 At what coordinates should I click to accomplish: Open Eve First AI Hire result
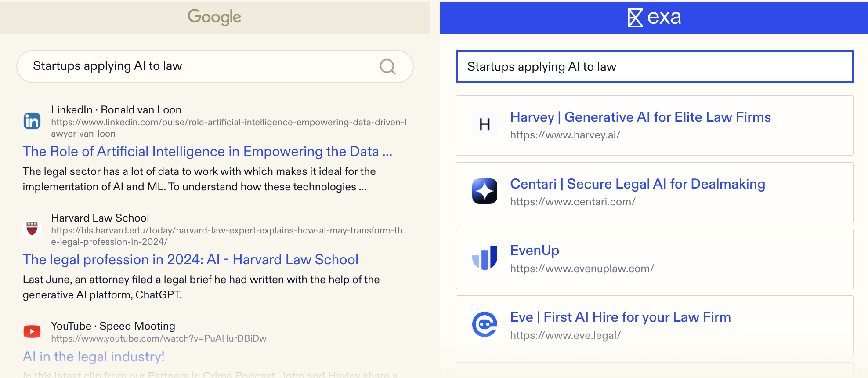620,317
